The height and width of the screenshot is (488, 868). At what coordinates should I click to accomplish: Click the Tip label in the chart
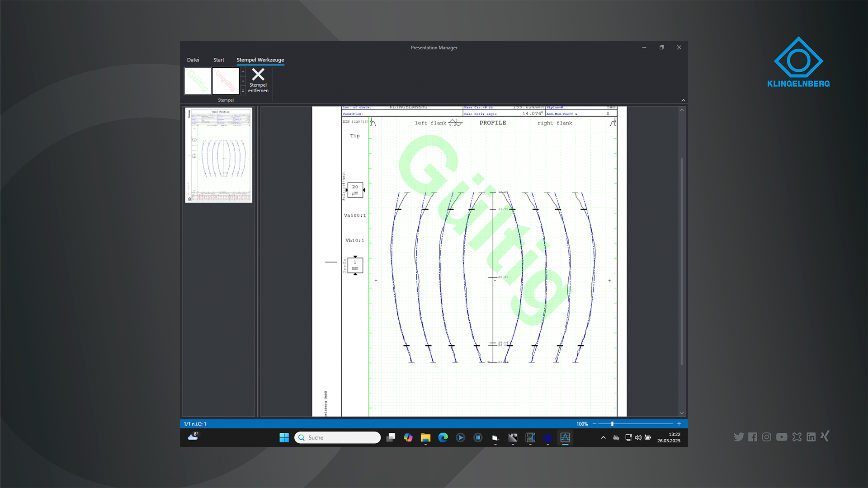pos(355,136)
